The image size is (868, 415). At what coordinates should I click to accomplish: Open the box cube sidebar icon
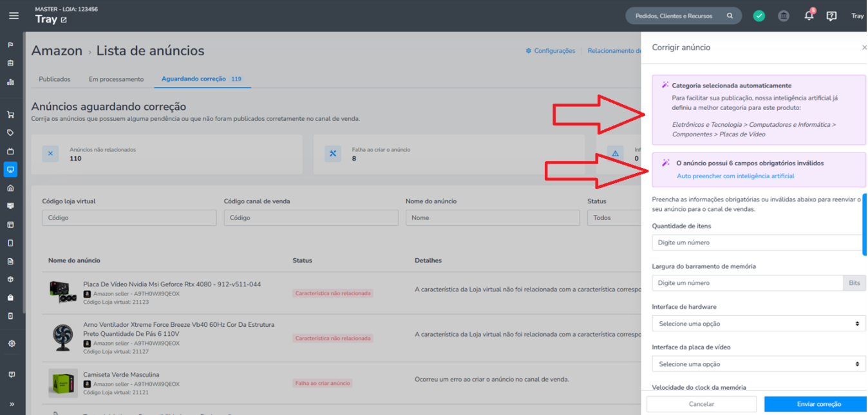click(x=10, y=279)
